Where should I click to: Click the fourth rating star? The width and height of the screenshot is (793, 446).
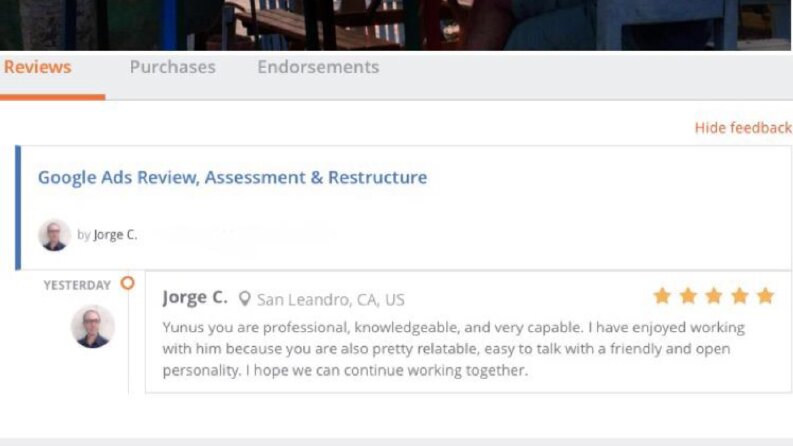(740, 296)
